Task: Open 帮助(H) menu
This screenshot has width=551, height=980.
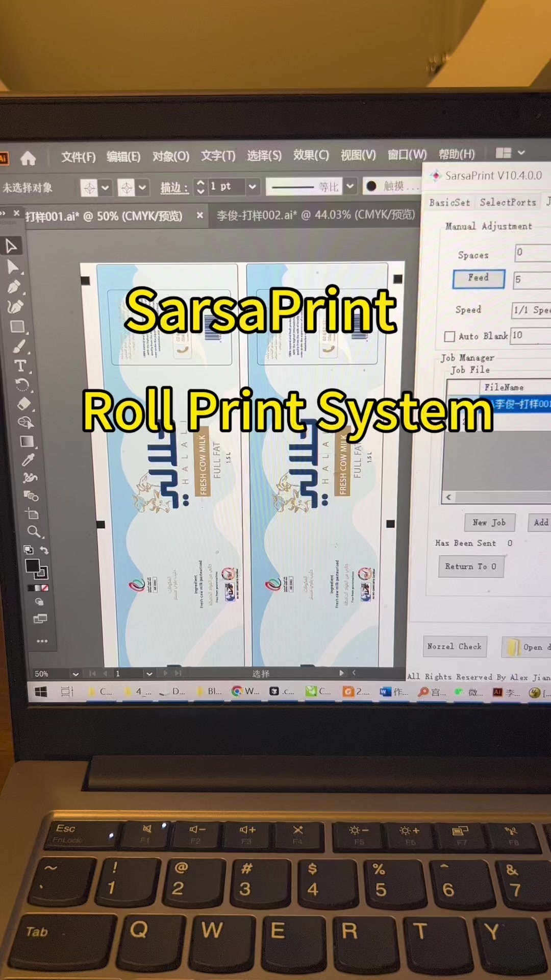Action: (457, 154)
